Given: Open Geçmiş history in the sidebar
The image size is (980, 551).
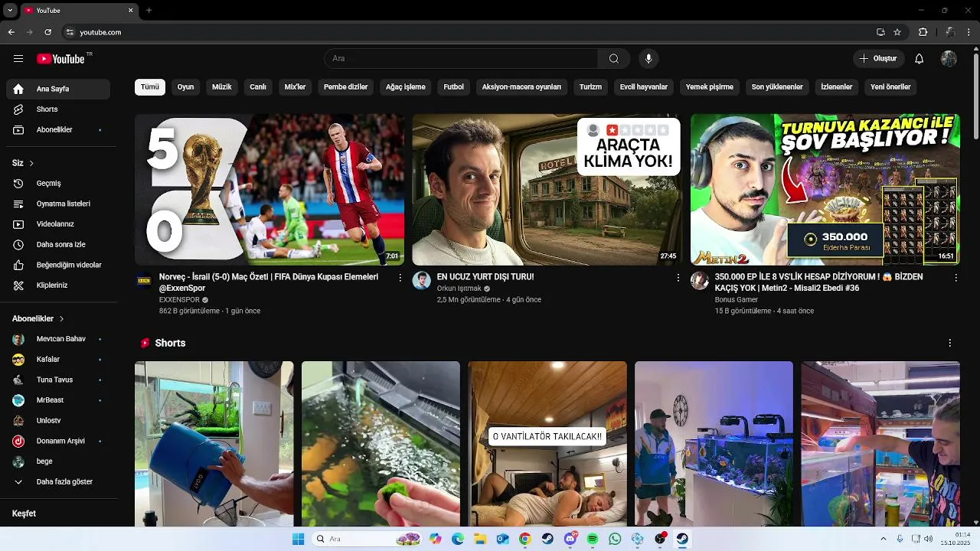Looking at the screenshot, I should tap(58, 184).
